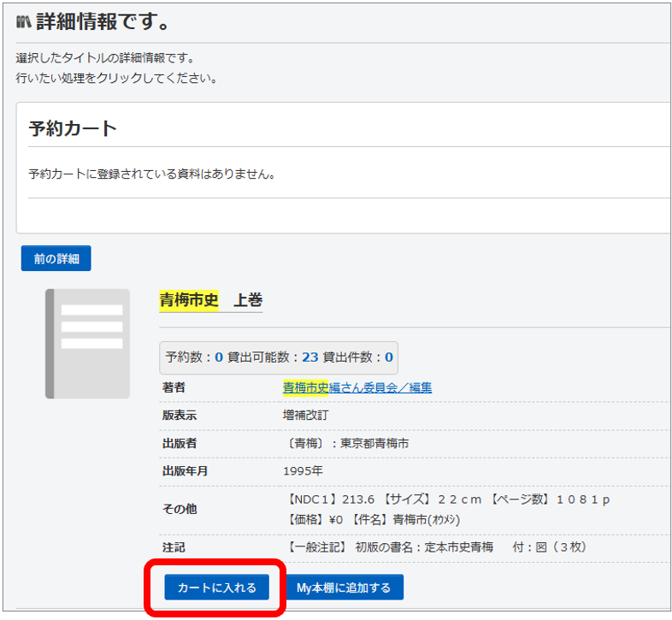
Task: Click the empty reservation cart message
Action: (x=150, y=174)
